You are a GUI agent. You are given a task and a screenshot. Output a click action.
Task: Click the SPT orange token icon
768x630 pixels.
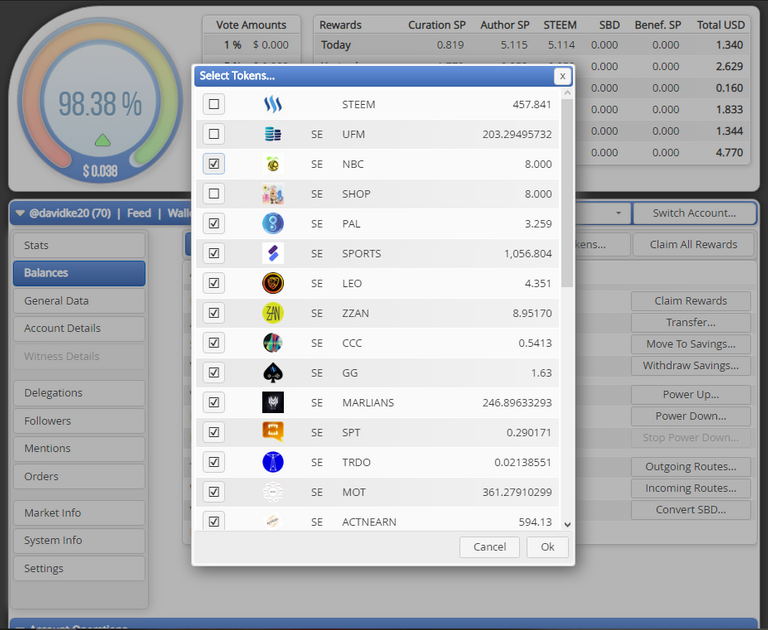pos(273,432)
